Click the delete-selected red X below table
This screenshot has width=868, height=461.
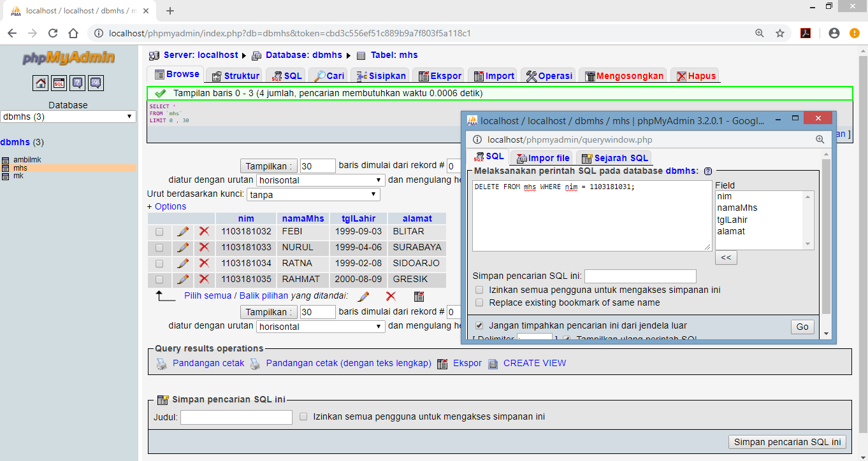391,296
